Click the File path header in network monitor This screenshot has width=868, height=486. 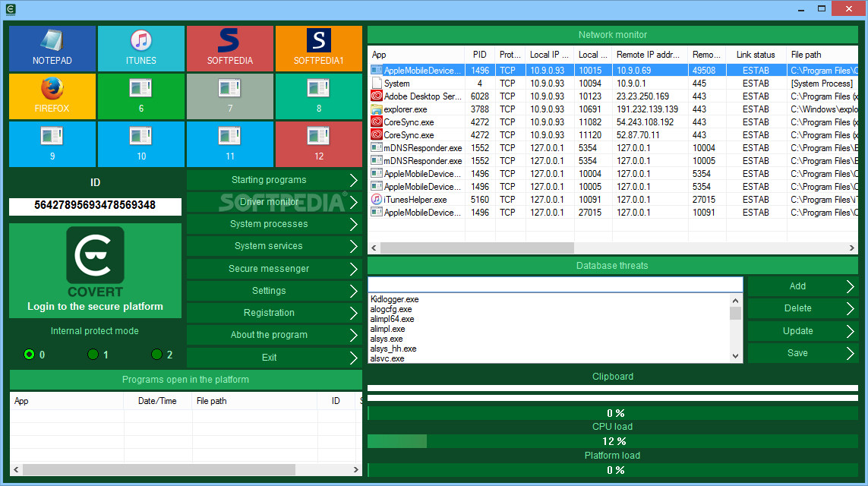[822, 54]
